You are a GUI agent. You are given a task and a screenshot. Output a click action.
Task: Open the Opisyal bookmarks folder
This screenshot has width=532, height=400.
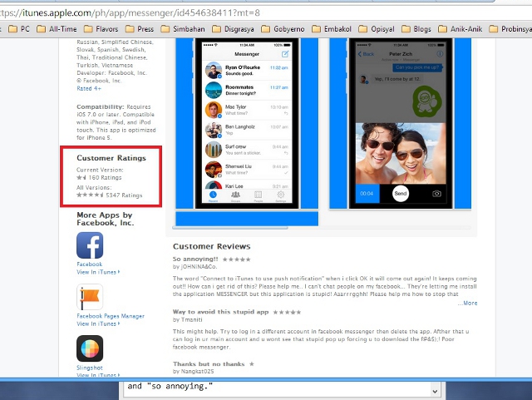click(377, 29)
